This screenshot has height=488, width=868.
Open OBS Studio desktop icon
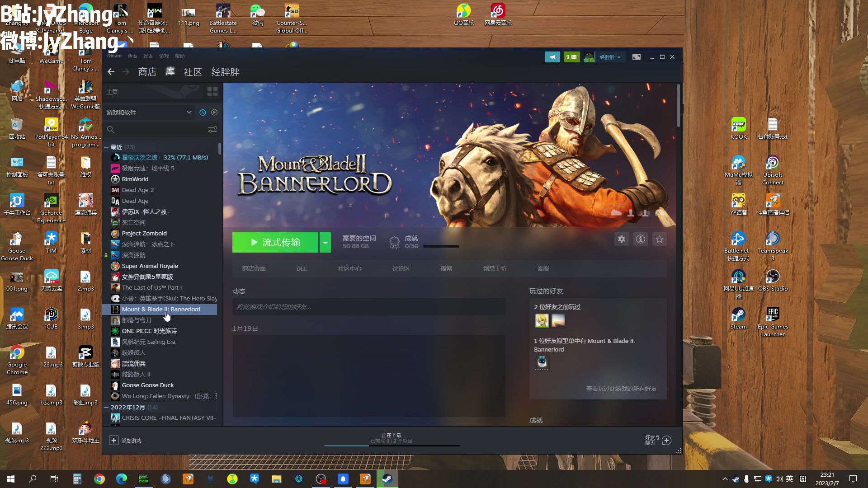773,280
